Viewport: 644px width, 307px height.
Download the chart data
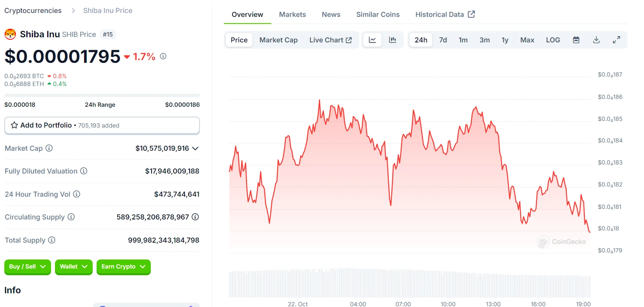[596, 40]
